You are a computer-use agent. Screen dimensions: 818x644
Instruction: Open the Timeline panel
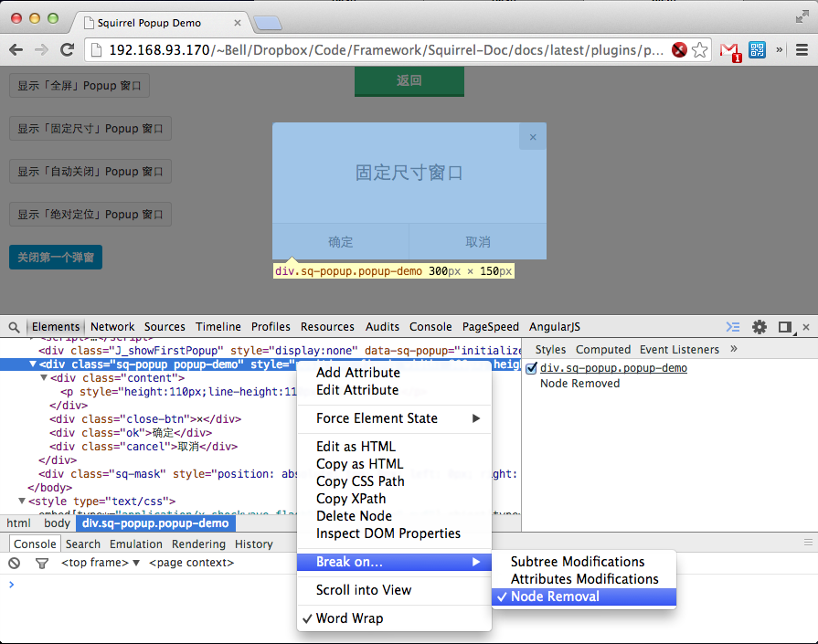pyautogui.click(x=218, y=327)
